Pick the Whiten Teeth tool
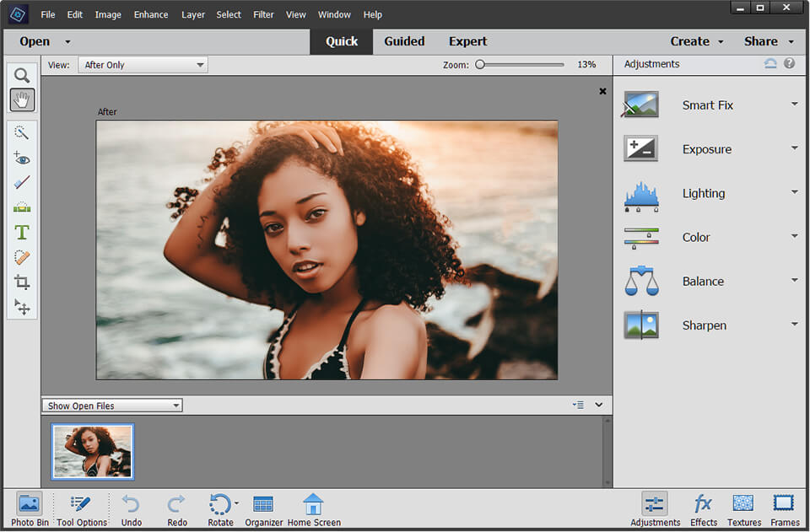The height and width of the screenshot is (532, 810). click(x=22, y=182)
